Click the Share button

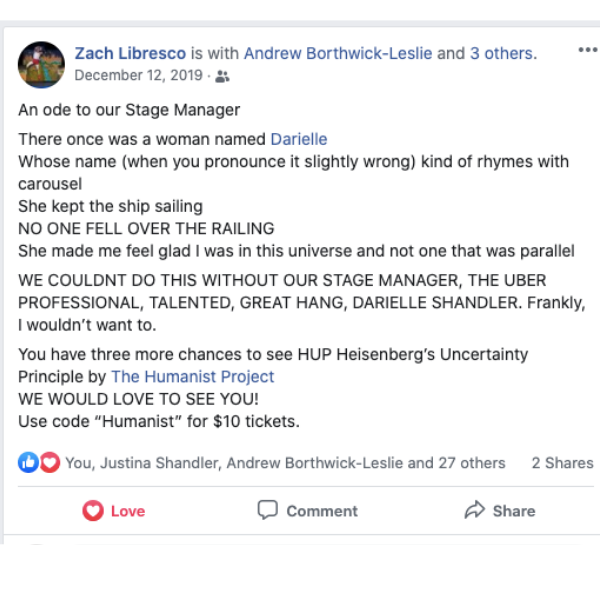click(500, 511)
